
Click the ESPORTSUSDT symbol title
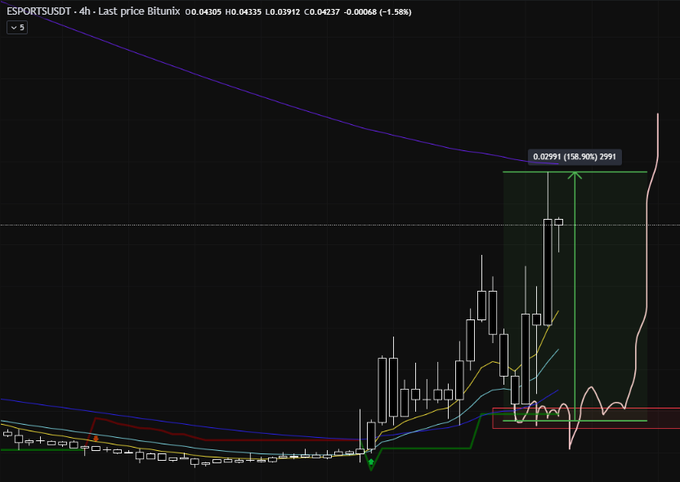pos(39,11)
